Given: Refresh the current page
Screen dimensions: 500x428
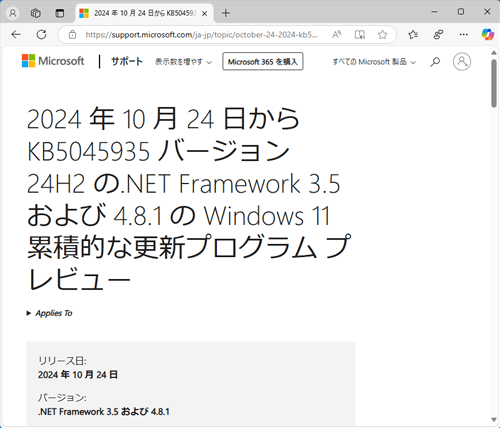Looking at the screenshot, I should 41,34.
